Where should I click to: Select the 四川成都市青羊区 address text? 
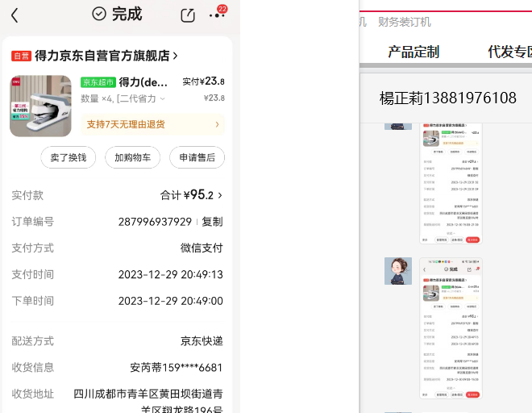click(x=148, y=402)
